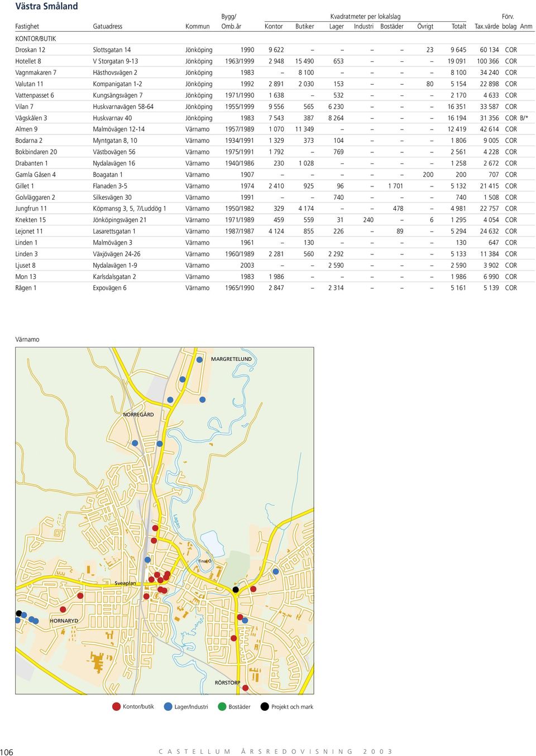Screen dimensions: 536x756
Task: Click the blue Lager/Industri legend dot
Action: tap(168, 706)
